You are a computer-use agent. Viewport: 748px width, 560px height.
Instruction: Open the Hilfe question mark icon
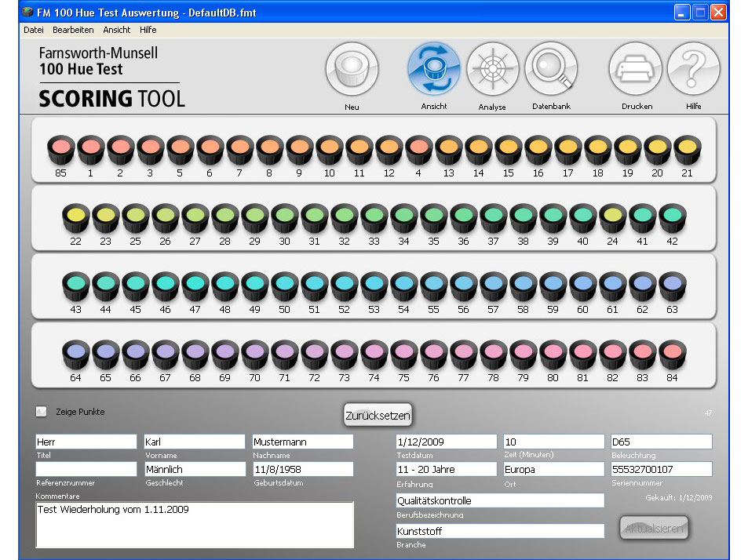pyautogui.click(x=693, y=70)
